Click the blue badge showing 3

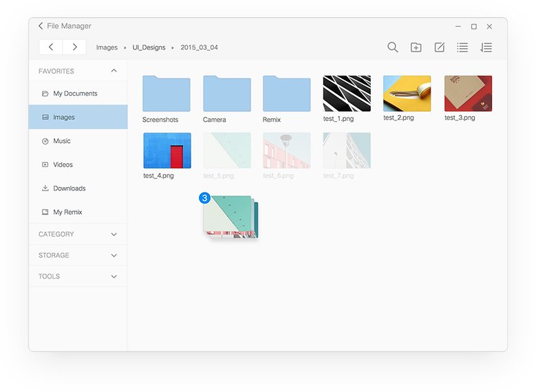pyautogui.click(x=204, y=198)
